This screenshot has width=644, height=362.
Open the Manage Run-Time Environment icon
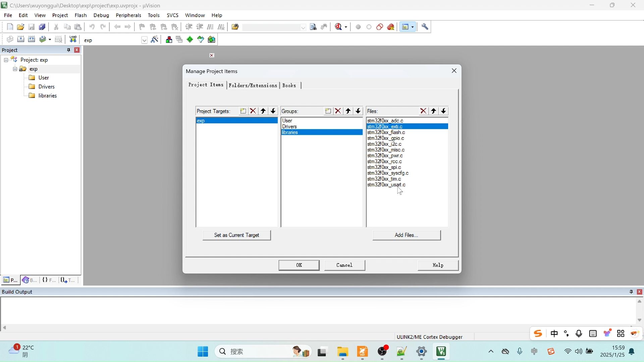(x=190, y=40)
